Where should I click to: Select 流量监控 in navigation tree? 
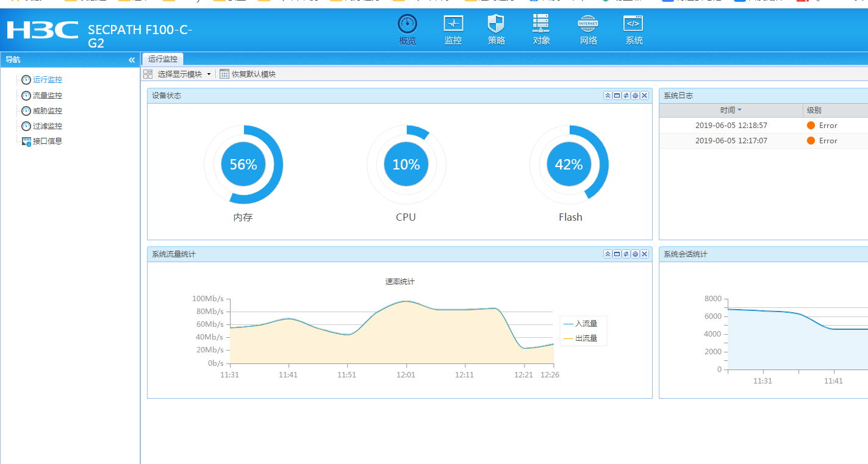pos(47,96)
